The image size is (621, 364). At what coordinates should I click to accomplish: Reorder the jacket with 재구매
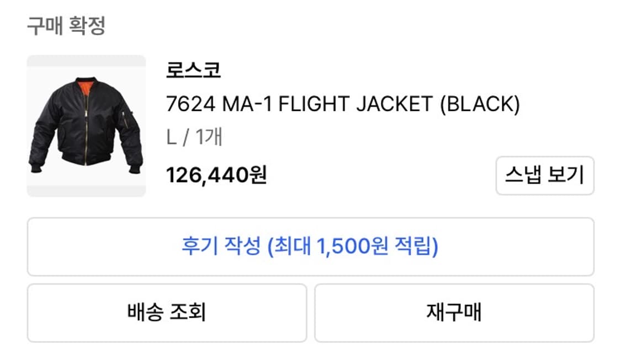454,312
